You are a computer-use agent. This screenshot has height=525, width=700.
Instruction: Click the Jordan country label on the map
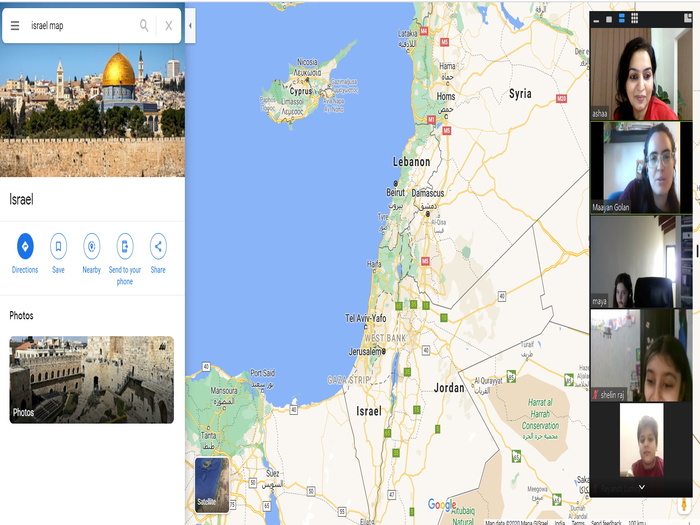click(x=449, y=388)
